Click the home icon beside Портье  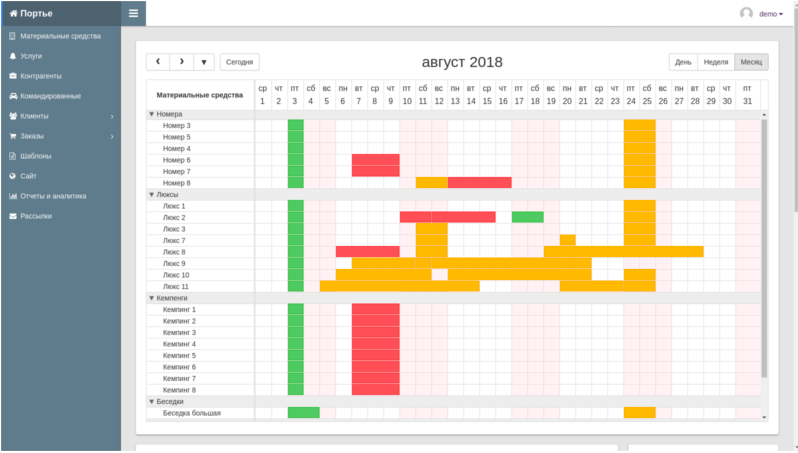point(13,13)
